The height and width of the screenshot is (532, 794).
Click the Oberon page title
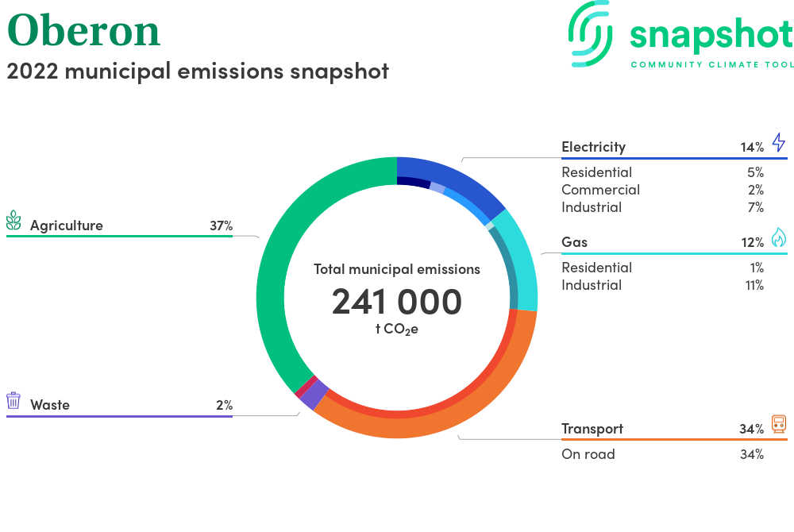pyautogui.click(x=83, y=32)
